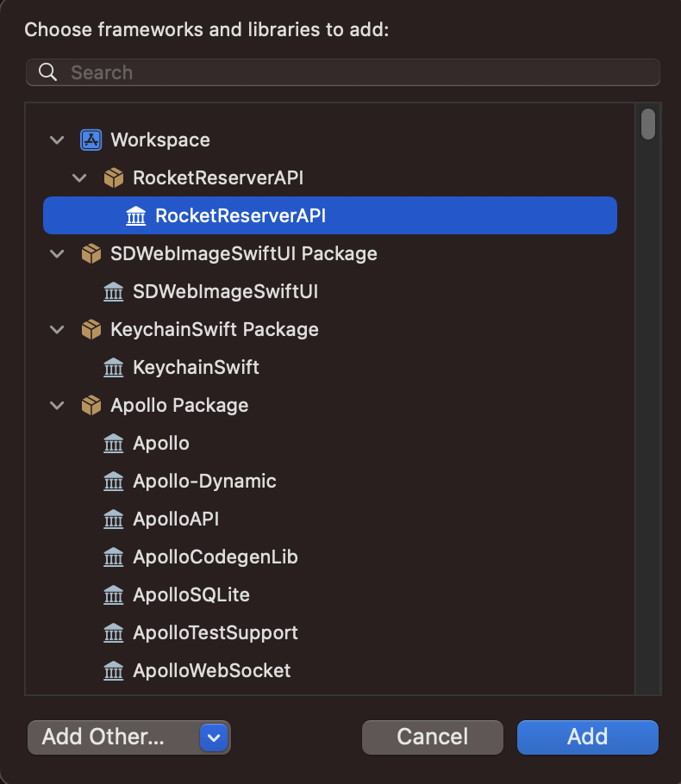Viewport: 681px width, 784px height.
Task: Select the highlighted RocketReserverAPI library row
Action: 330,215
